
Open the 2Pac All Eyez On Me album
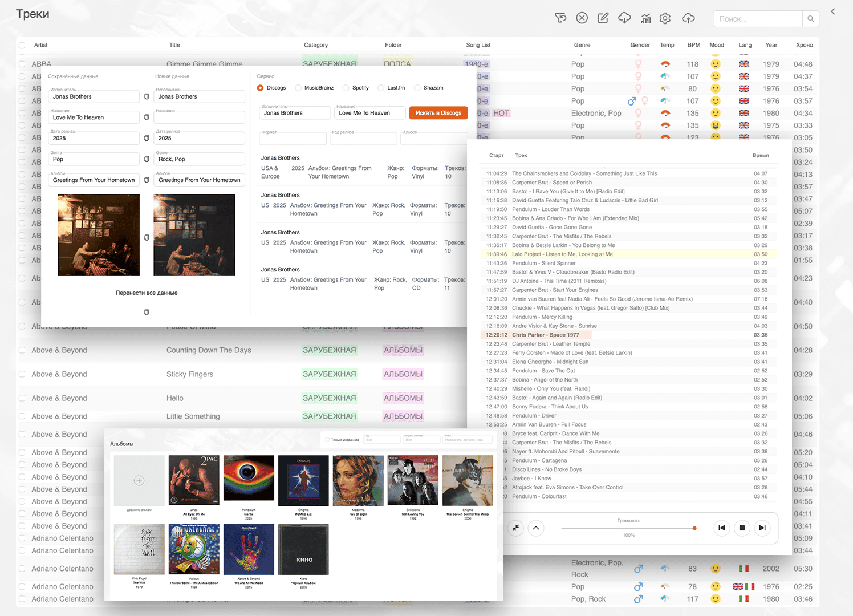point(194,481)
